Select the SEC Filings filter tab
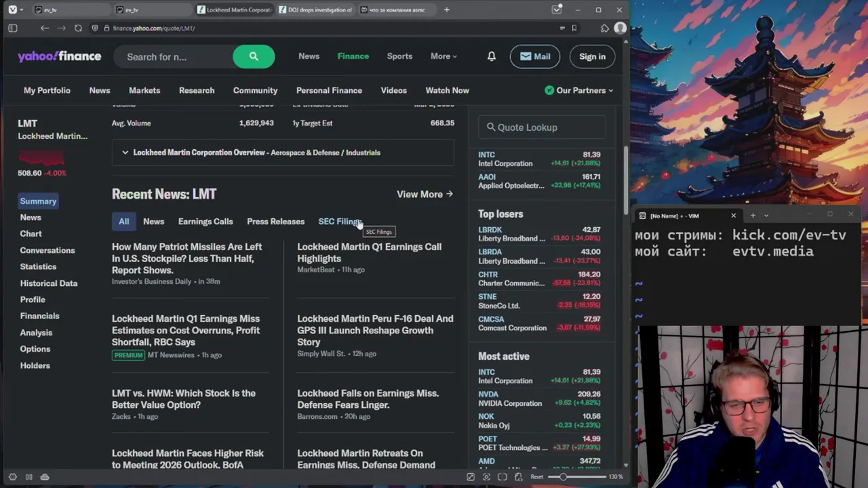The width and height of the screenshot is (868, 488). click(x=340, y=222)
